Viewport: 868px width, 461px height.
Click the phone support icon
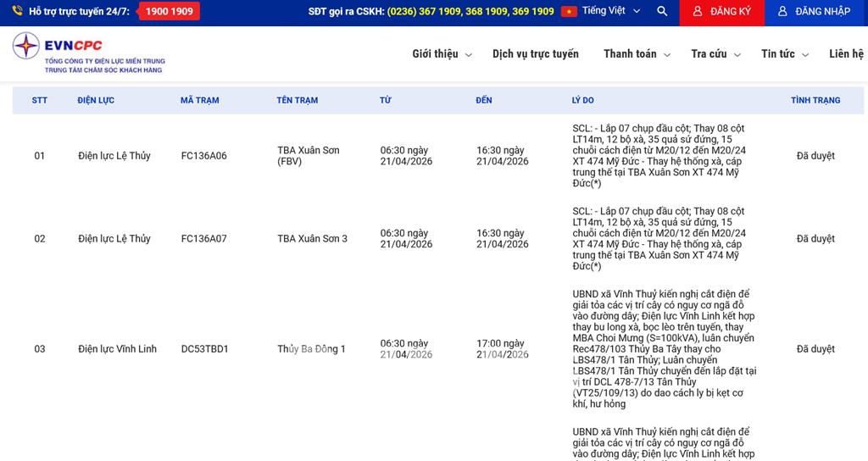pos(17,12)
